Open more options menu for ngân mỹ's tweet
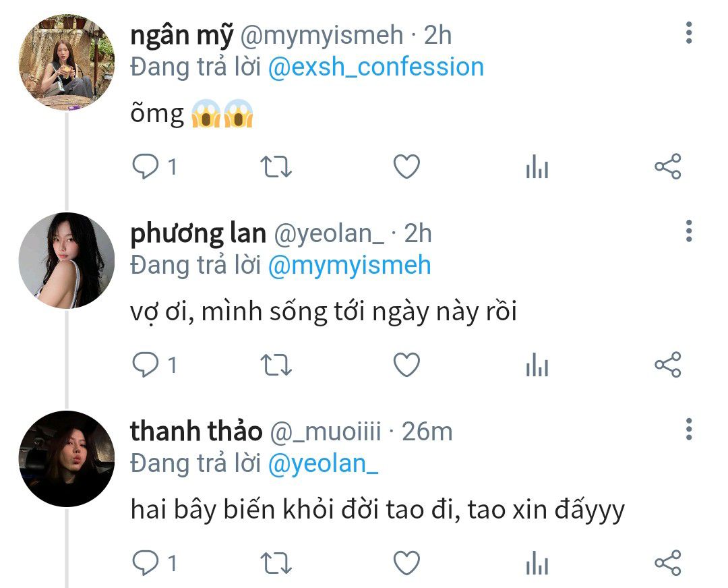 (689, 33)
